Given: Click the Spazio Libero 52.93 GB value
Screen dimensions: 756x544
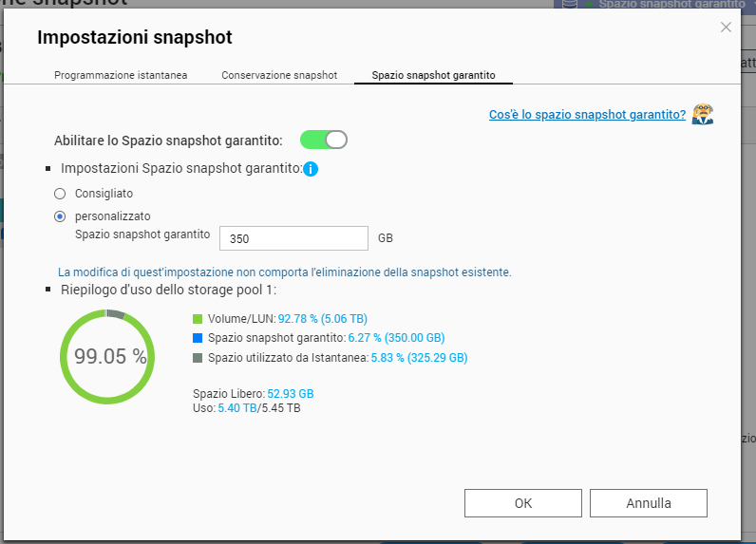Looking at the screenshot, I should point(291,393).
